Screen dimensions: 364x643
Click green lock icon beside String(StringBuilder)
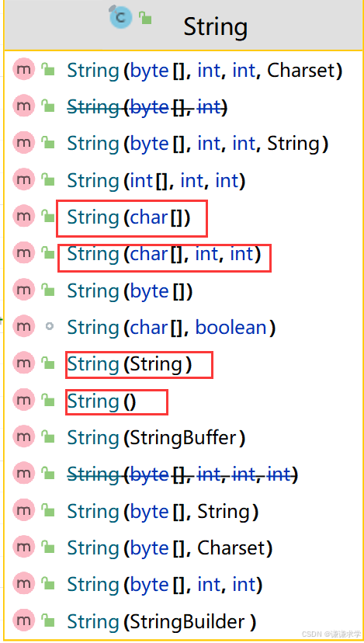coord(48,620)
